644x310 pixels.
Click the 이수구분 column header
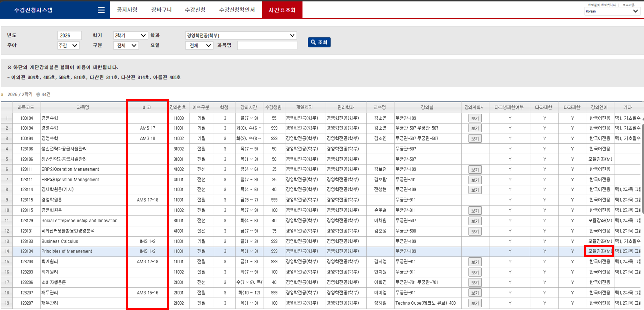(201, 107)
